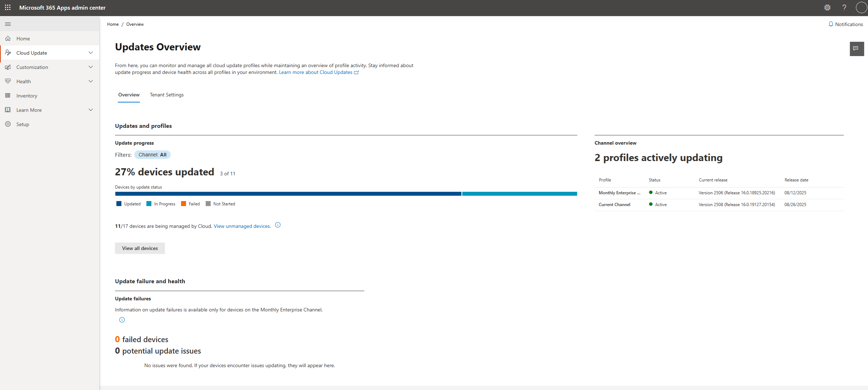
Task: Click the Microsoft 365 Apps admin center title
Action: [x=62, y=7]
